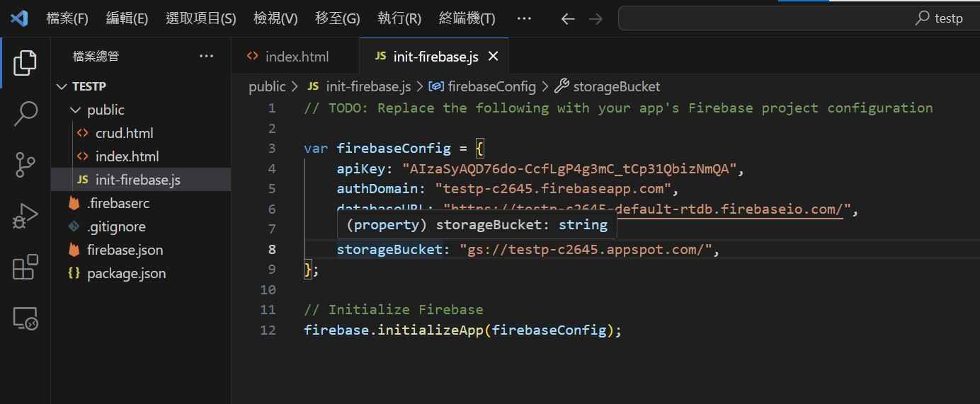The image size is (980, 404).
Task: Open the Extensions view icon
Action: point(25,268)
